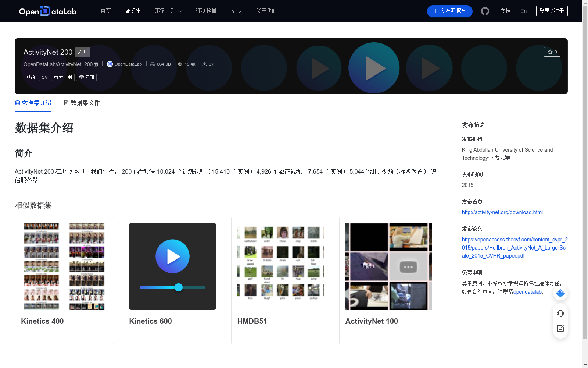588x368 pixels.
Task: Click the blue mountain floating icon
Action: 560,293
